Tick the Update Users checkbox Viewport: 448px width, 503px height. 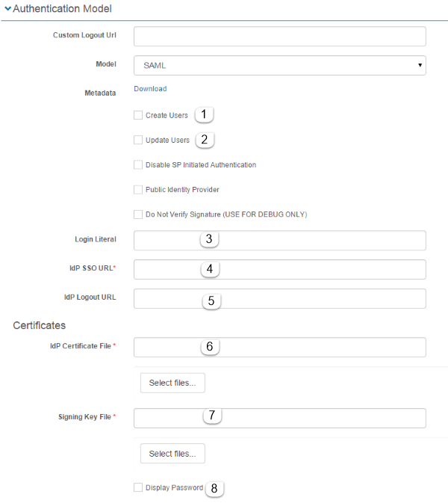pyautogui.click(x=138, y=140)
